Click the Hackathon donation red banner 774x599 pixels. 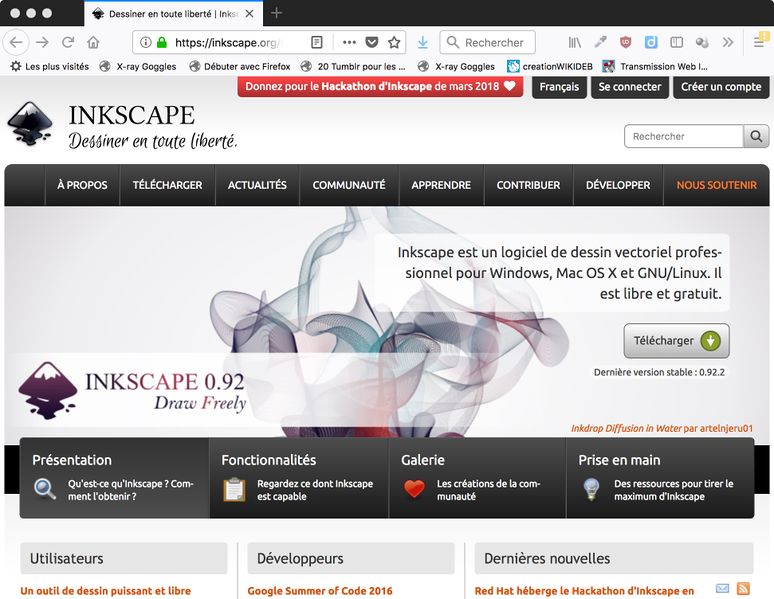pyautogui.click(x=380, y=86)
